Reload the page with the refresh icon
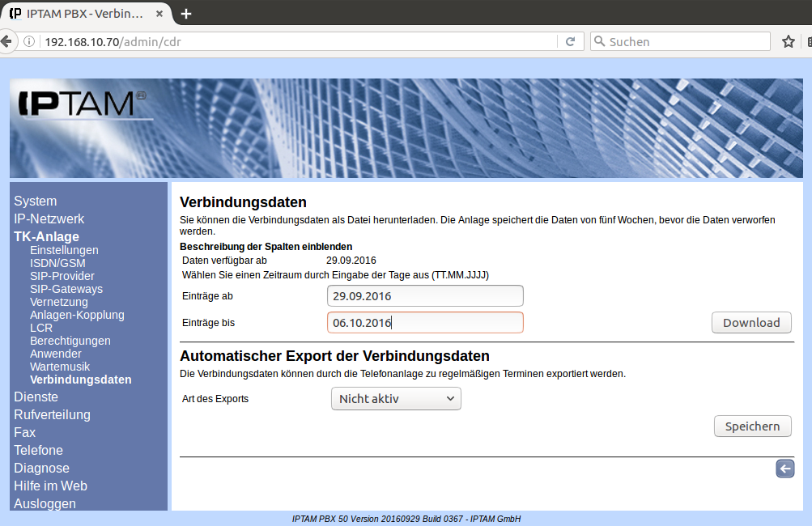 tap(570, 41)
